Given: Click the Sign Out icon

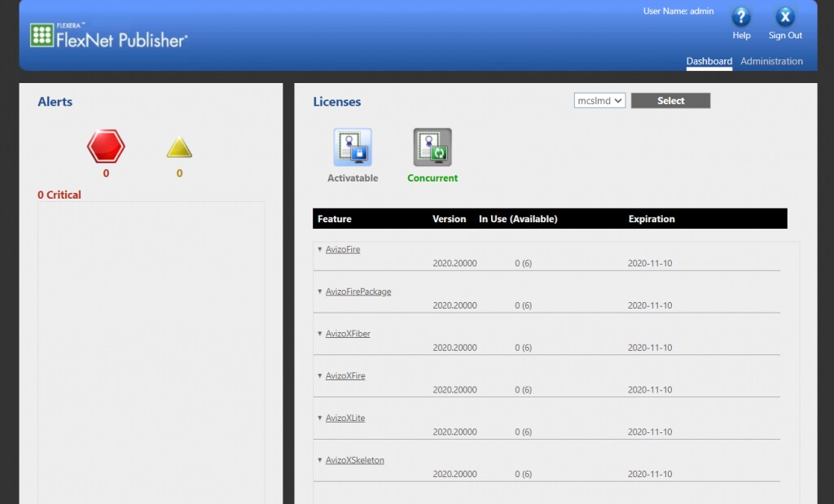Looking at the screenshot, I should [784, 17].
